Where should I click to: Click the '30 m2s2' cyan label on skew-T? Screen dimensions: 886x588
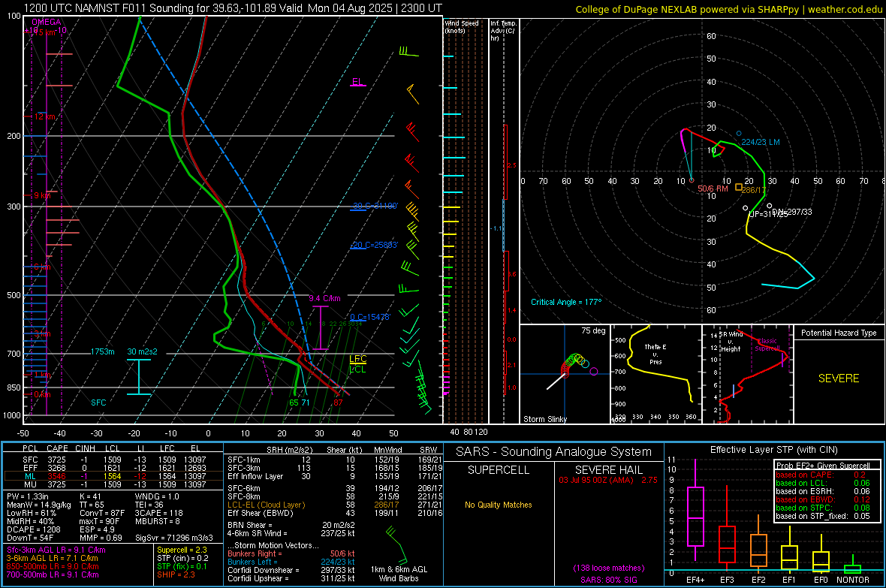pyautogui.click(x=142, y=351)
